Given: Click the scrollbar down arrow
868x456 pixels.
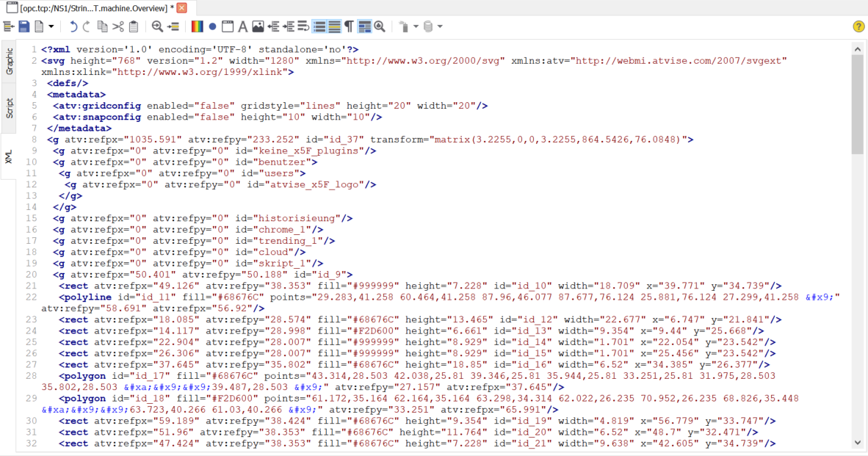Looking at the screenshot, I should (x=858, y=443).
